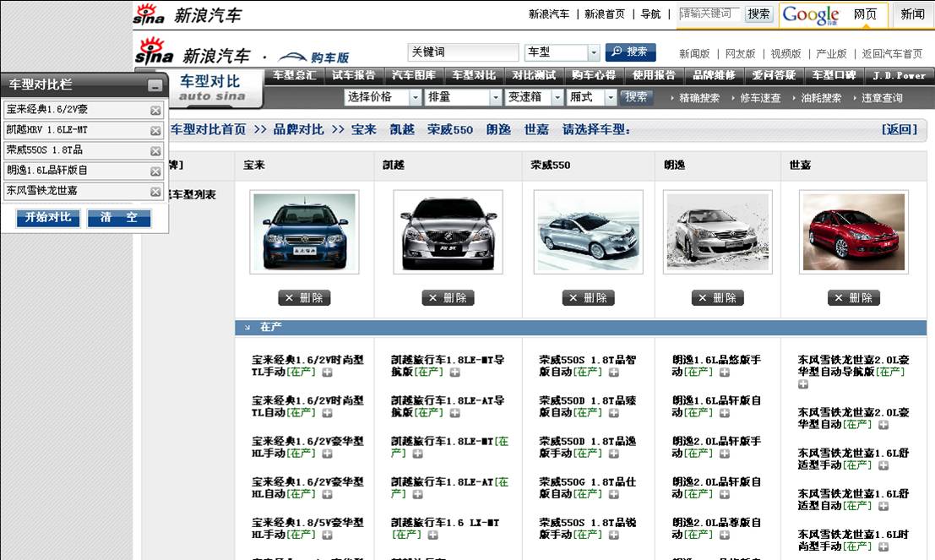This screenshot has width=935, height=560.
Task: Add 荣威550D 1.8T品臻版自动 to comparison
Action: click(x=613, y=413)
